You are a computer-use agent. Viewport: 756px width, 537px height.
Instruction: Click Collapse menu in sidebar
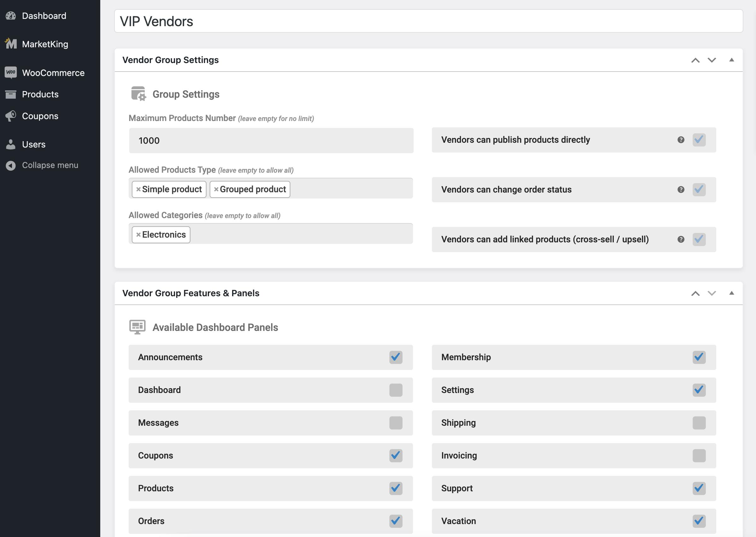coord(50,165)
